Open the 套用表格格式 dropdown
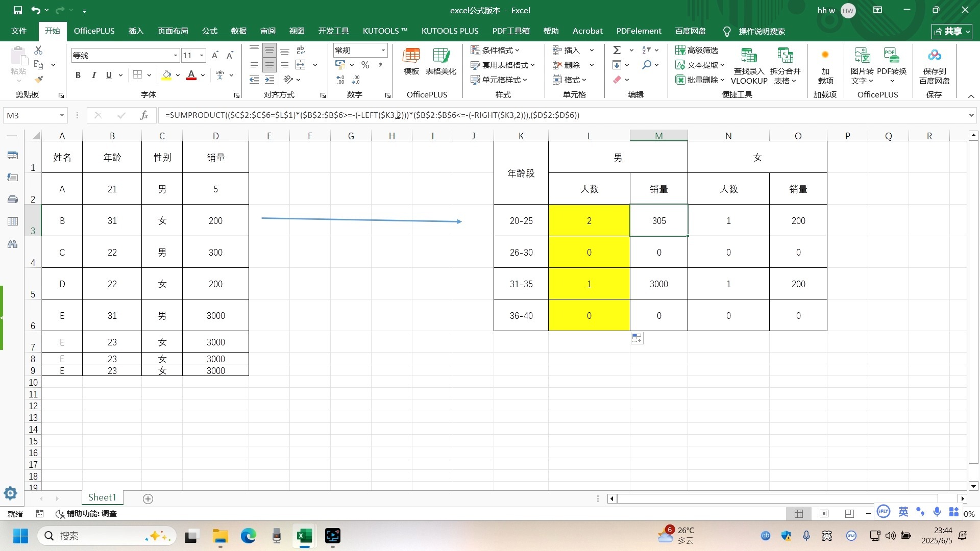The width and height of the screenshot is (980, 551). [x=502, y=65]
